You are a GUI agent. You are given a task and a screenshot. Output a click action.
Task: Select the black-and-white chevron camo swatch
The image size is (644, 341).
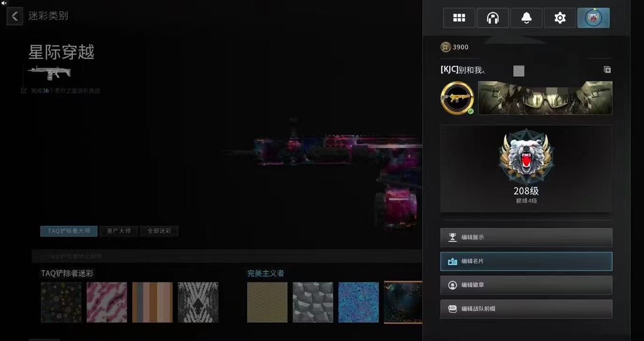pos(198,303)
